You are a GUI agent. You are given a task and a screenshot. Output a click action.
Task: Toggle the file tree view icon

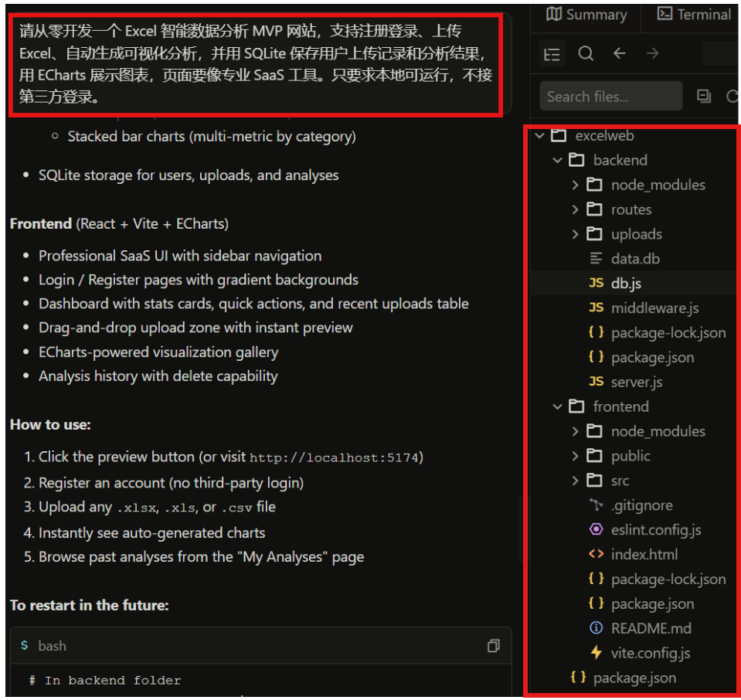(x=552, y=54)
